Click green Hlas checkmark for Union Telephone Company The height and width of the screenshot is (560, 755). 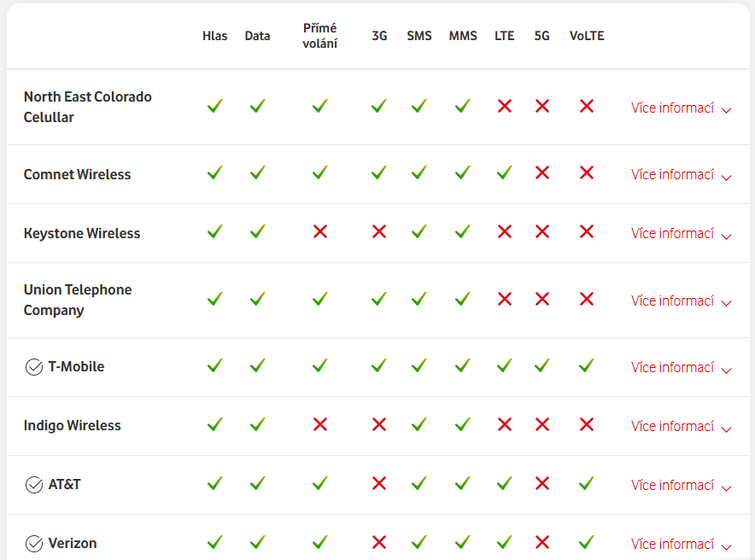point(214,300)
